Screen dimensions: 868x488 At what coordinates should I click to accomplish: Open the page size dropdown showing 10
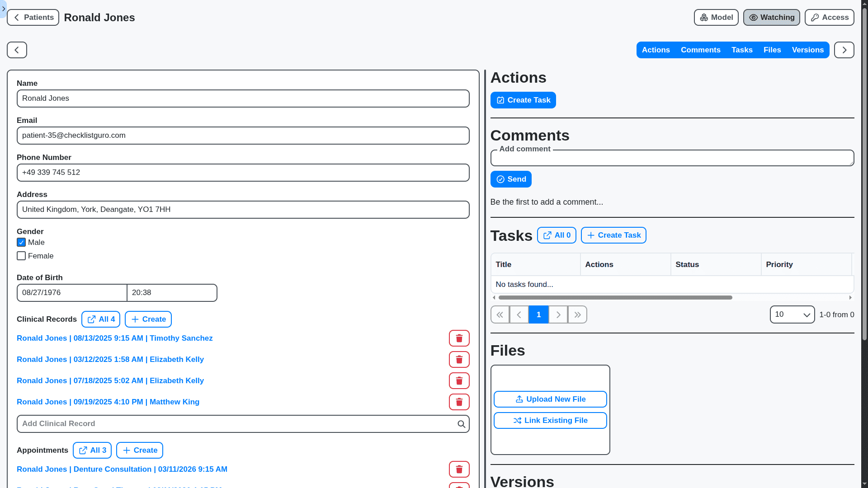click(x=792, y=314)
